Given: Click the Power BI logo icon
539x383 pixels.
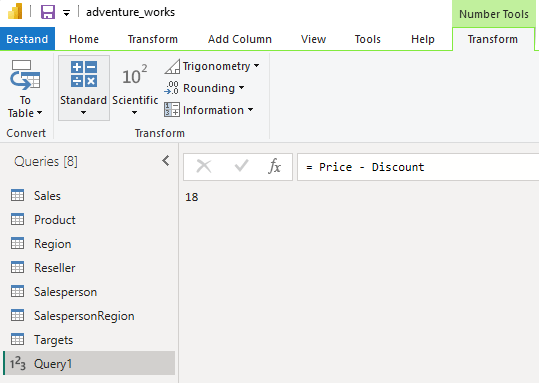Looking at the screenshot, I should point(15,11).
